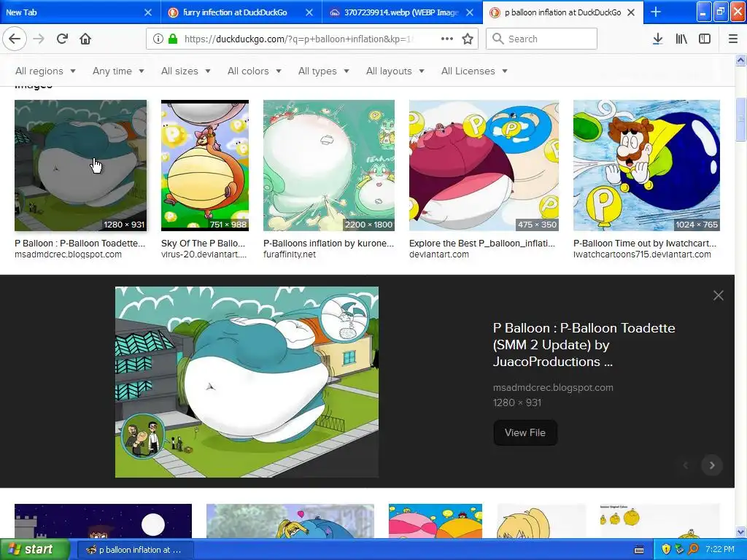This screenshot has width=747, height=560.
Task: Show next image in detail panel
Action: point(712,465)
